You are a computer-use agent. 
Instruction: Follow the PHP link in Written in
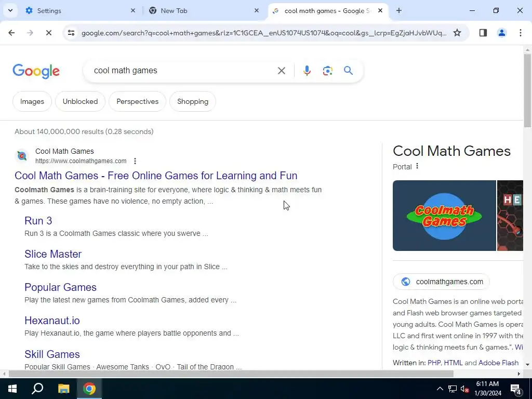[x=434, y=363]
